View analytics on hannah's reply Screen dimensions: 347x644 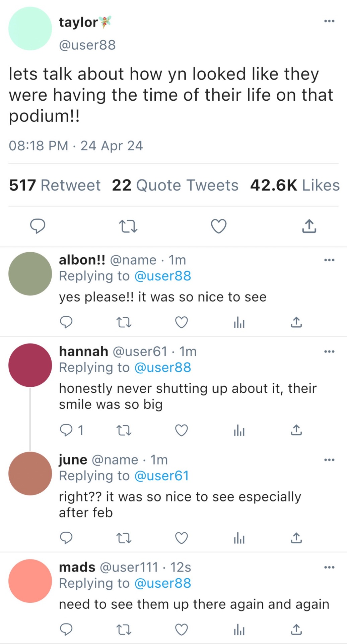pos(239,430)
